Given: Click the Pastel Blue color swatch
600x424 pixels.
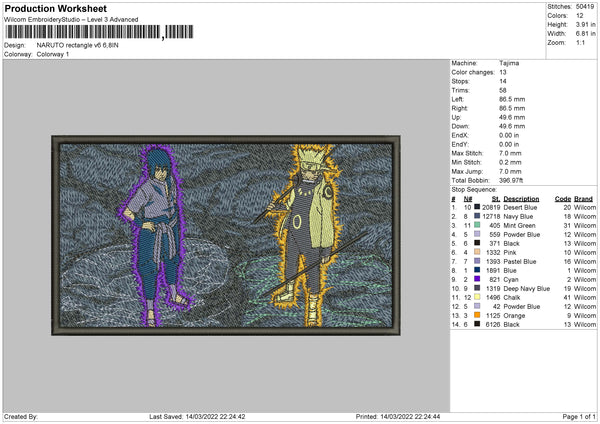Looking at the screenshot, I should pos(477,261).
